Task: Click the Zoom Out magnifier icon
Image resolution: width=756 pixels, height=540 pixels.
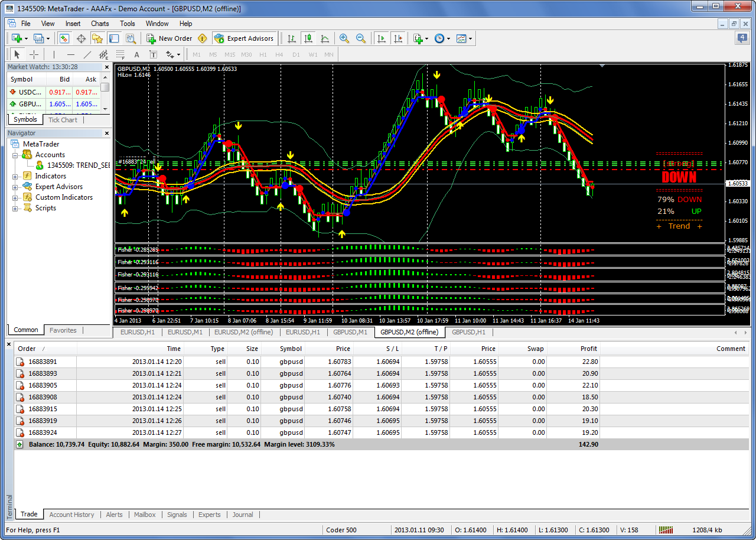Action: point(360,38)
